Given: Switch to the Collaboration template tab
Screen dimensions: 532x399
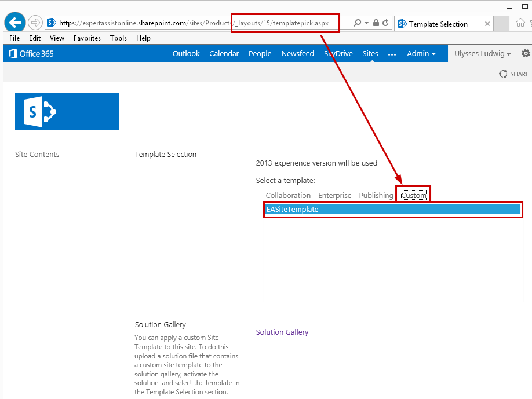Looking at the screenshot, I should pos(288,196).
